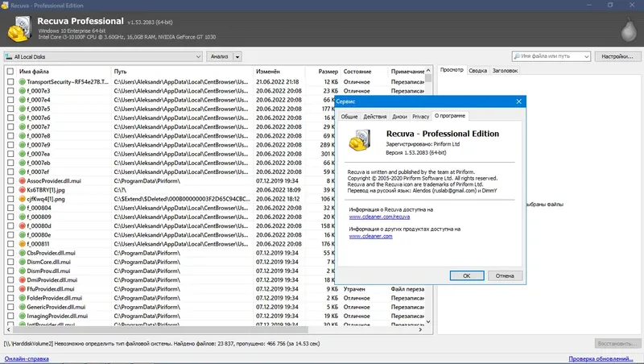Click the horizontal scrollbar thumb of file list

click(160, 329)
